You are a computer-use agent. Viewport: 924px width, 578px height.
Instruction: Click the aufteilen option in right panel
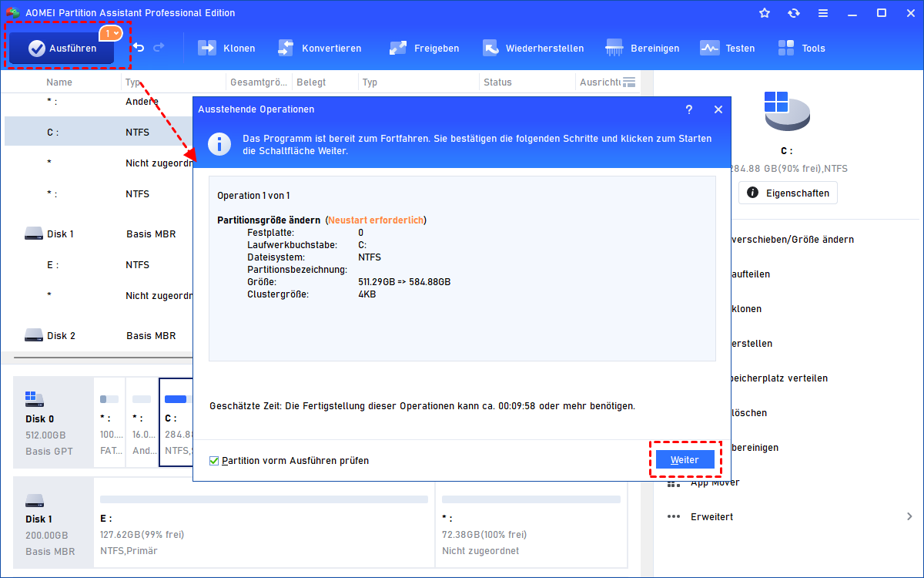(x=751, y=274)
